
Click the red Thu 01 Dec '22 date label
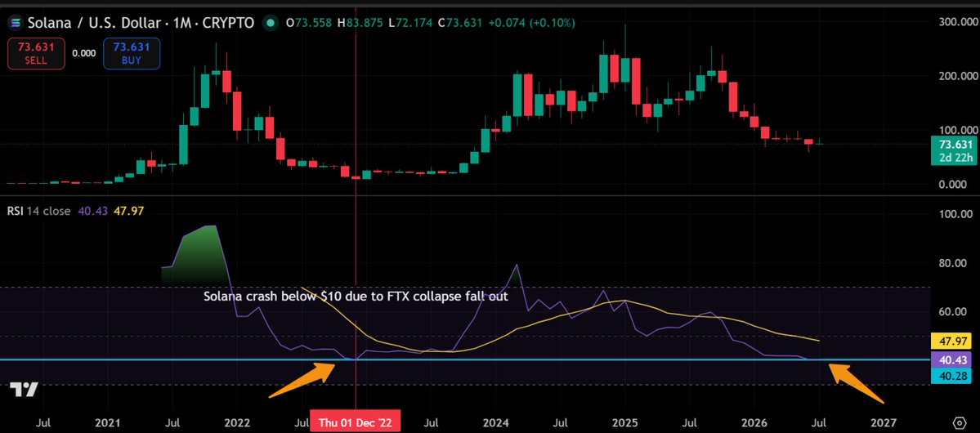click(x=356, y=423)
